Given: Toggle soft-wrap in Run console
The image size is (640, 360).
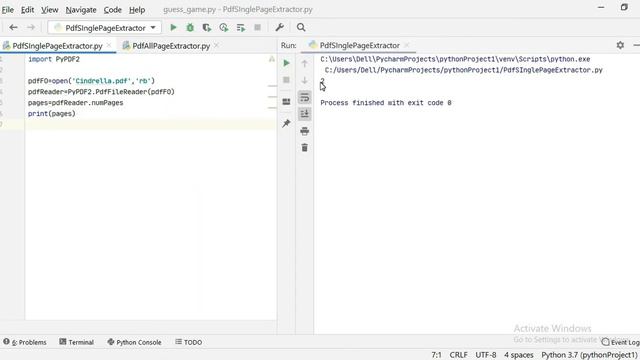Looking at the screenshot, I should tap(304, 97).
